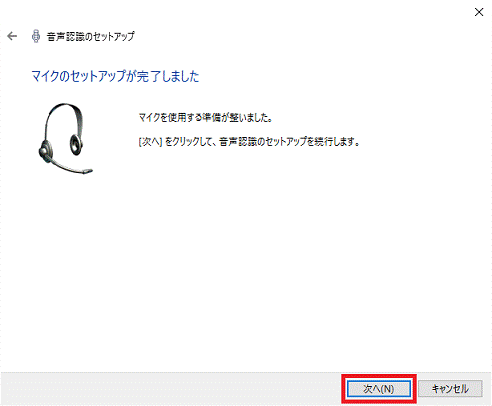Image resolution: width=492 pixels, height=406 pixels.
Task: Continue with the 次へ(N) button
Action: coord(379,389)
